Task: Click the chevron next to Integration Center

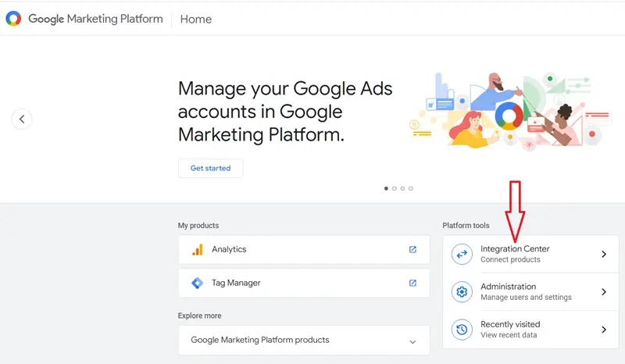Action: (x=604, y=254)
